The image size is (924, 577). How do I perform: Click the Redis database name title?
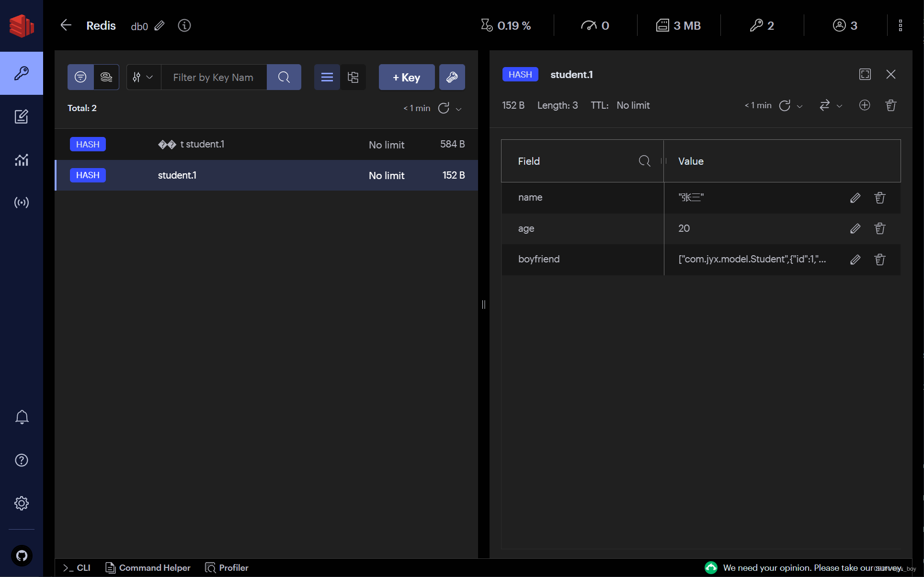101,25
